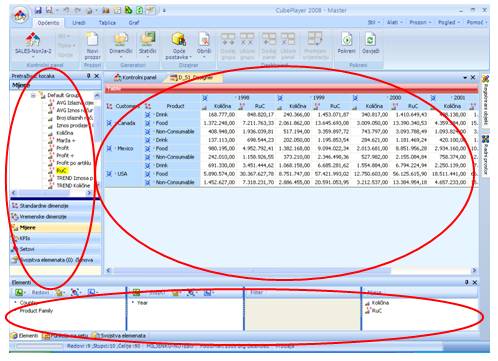The image size is (498, 361).
Task: Toggle the filter icon beside the USA row
Action: coord(109,174)
